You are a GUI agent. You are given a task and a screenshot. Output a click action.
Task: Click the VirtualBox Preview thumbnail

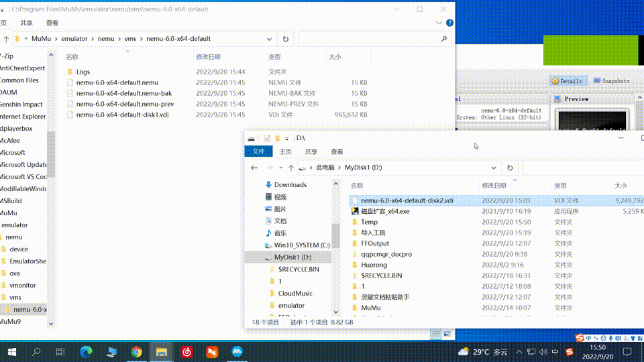[x=592, y=120]
